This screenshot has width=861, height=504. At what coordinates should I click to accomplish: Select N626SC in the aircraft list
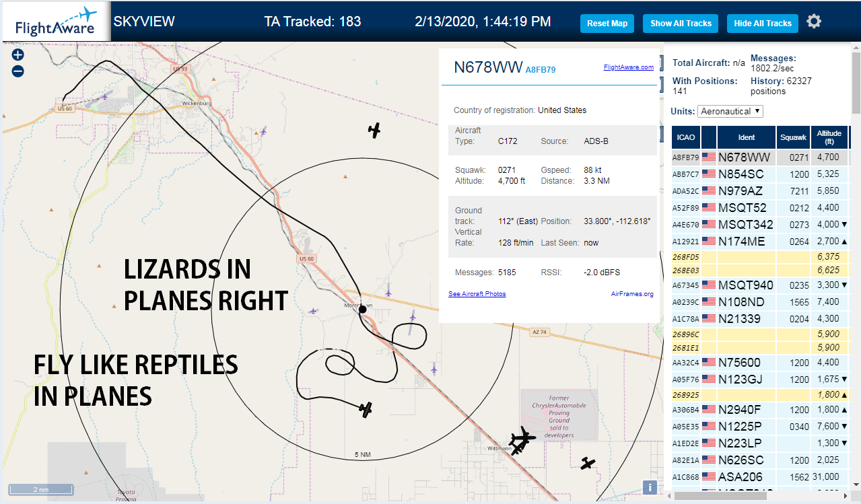(x=760, y=460)
